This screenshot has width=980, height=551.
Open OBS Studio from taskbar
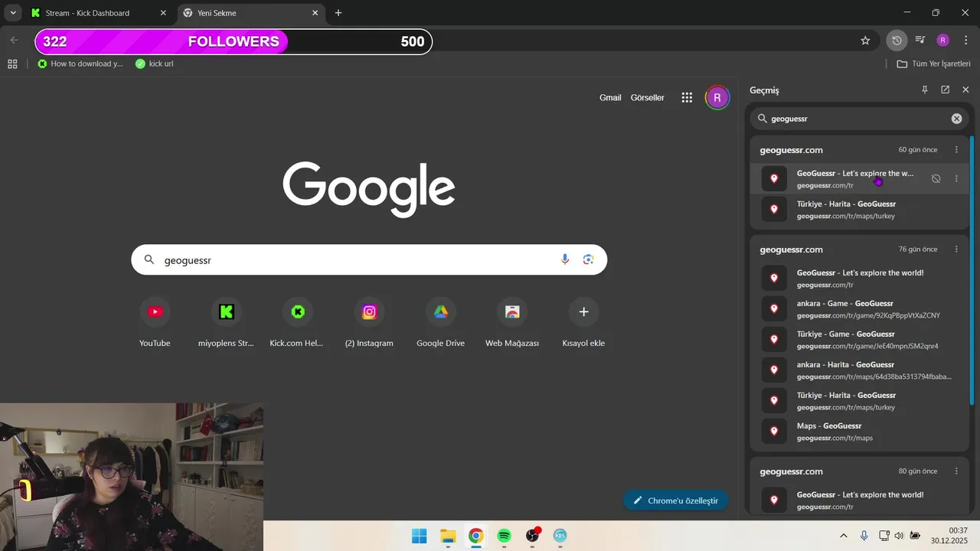point(532,536)
